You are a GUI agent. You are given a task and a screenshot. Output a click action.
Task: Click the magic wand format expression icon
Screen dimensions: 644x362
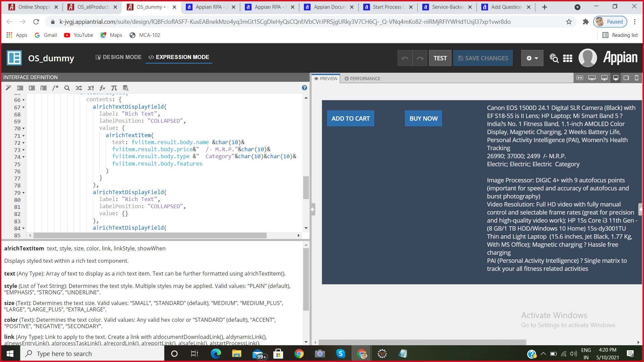pos(8,88)
